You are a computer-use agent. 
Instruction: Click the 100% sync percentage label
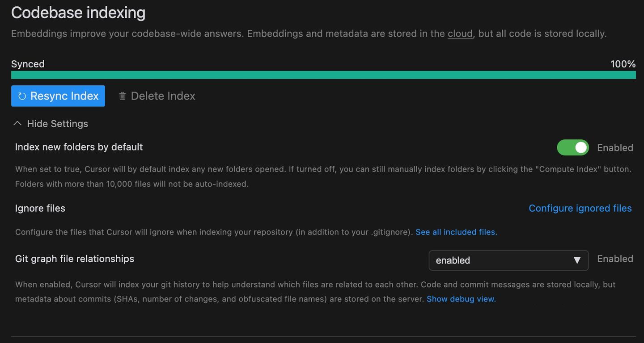[623, 64]
